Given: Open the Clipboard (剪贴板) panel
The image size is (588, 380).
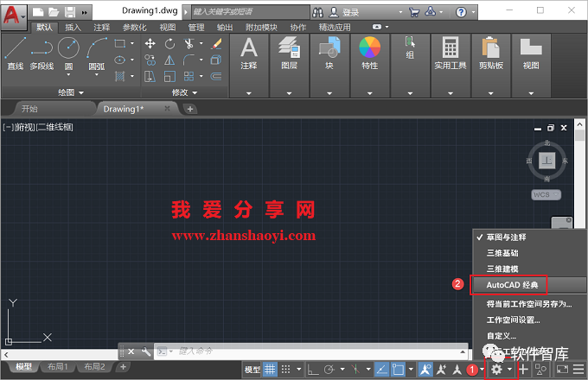Looking at the screenshot, I should [490, 50].
